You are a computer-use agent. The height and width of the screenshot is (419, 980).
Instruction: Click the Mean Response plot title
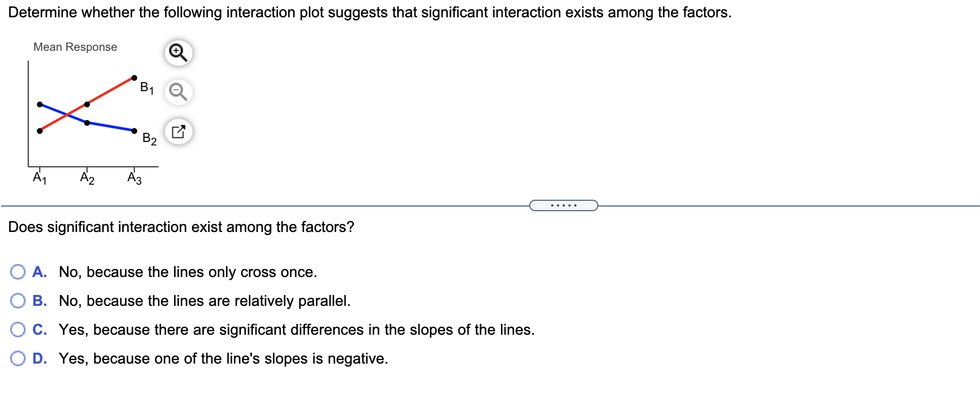[x=75, y=47]
